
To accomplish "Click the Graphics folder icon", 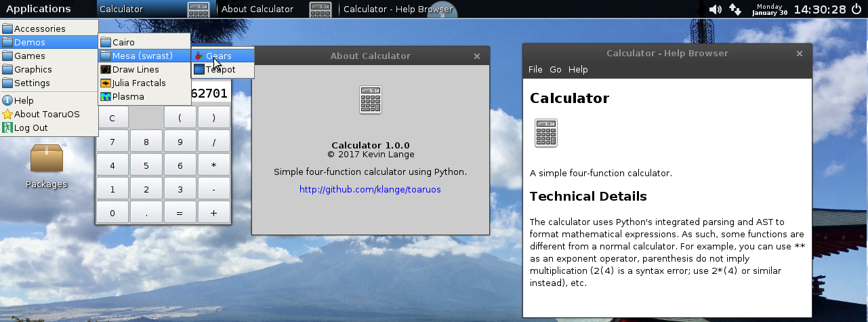I will point(7,69).
